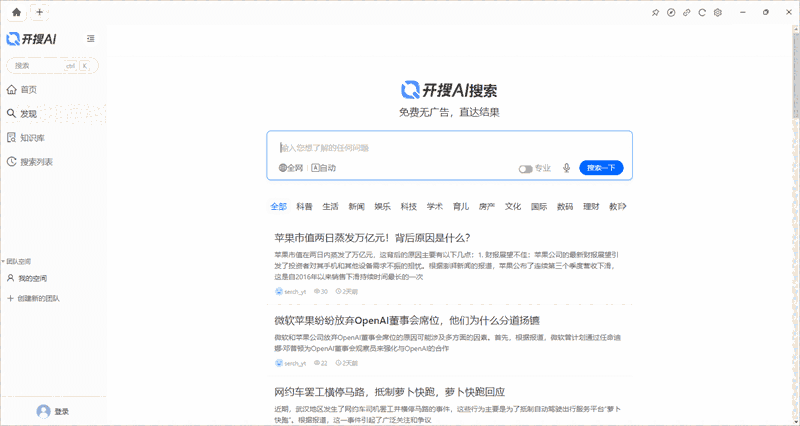
Task: Collapse sidebar with menu fold icon
Action: 91,38
